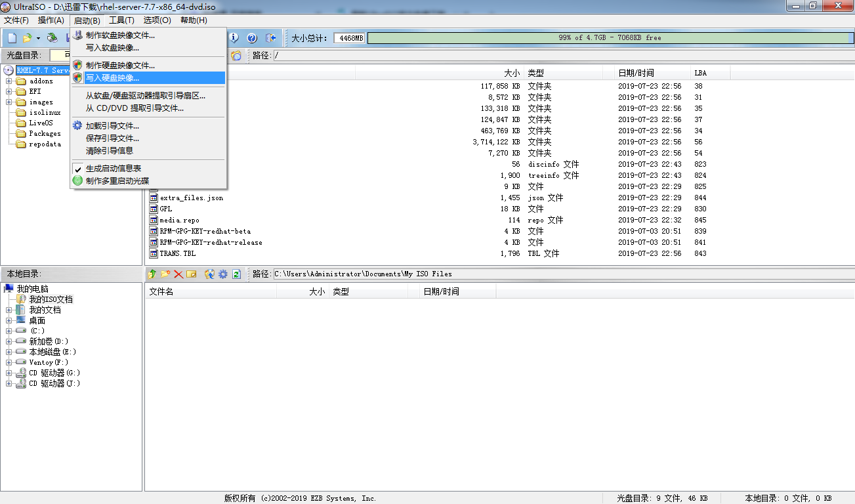The width and height of the screenshot is (855, 504).
Task: Open the 文件(F) menu
Action: click(16, 20)
